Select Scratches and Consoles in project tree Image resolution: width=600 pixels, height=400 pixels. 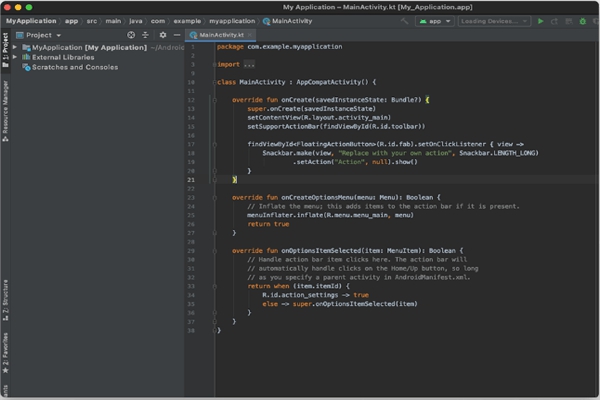(75, 67)
